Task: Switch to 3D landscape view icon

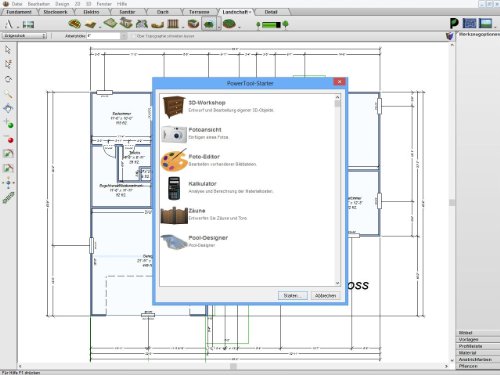Action: pos(485,23)
